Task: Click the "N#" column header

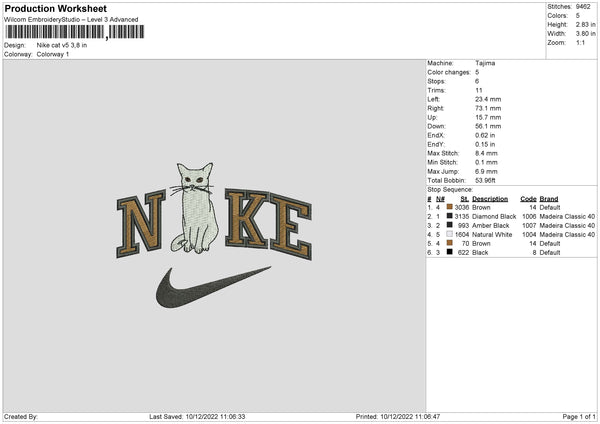Action: 440,199
